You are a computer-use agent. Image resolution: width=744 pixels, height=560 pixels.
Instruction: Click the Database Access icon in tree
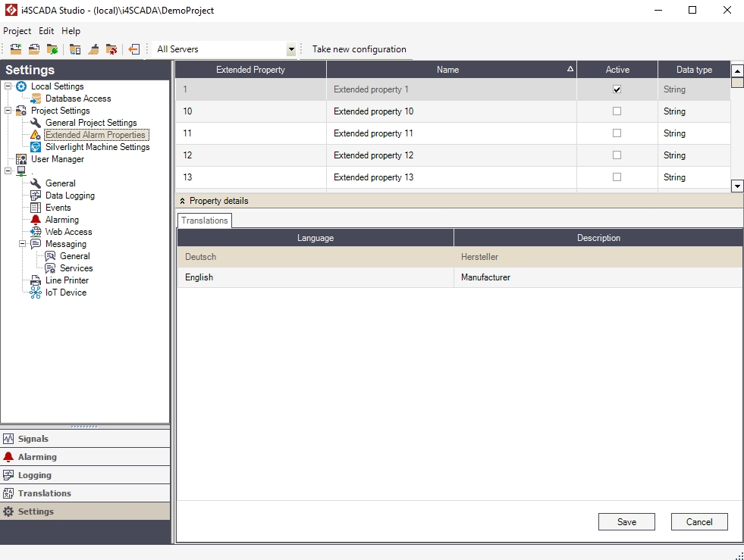[x=36, y=99]
